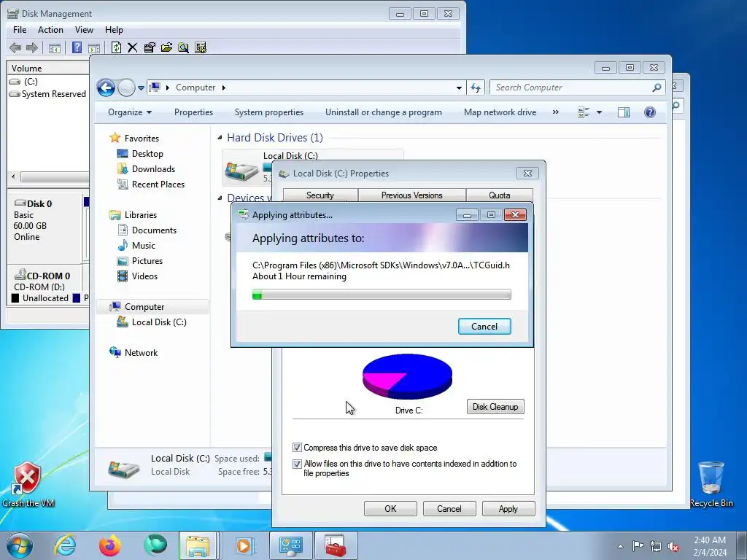The image size is (747, 560).
Task: Click Uninstall or change a program
Action: click(x=384, y=112)
